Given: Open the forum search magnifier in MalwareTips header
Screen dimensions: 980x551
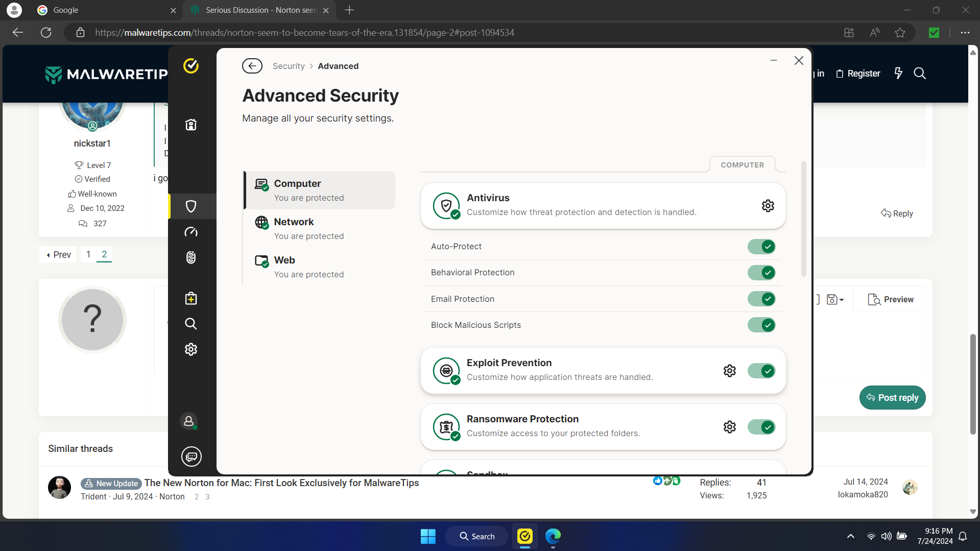Looking at the screenshot, I should pos(920,74).
